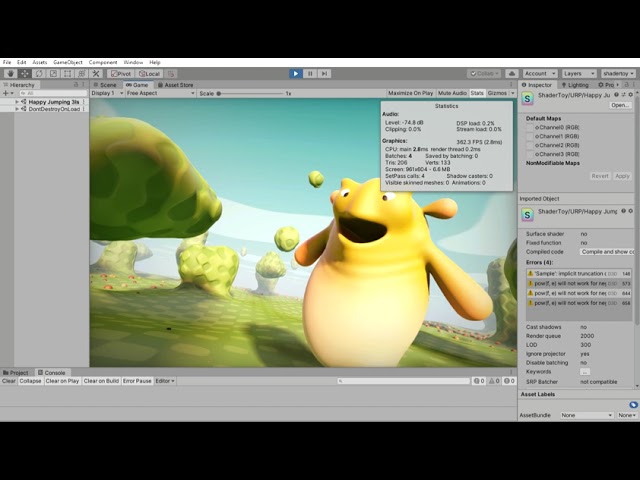Open the Compile and show code dropdown
640x480 pixels.
pyautogui.click(x=607, y=252)
